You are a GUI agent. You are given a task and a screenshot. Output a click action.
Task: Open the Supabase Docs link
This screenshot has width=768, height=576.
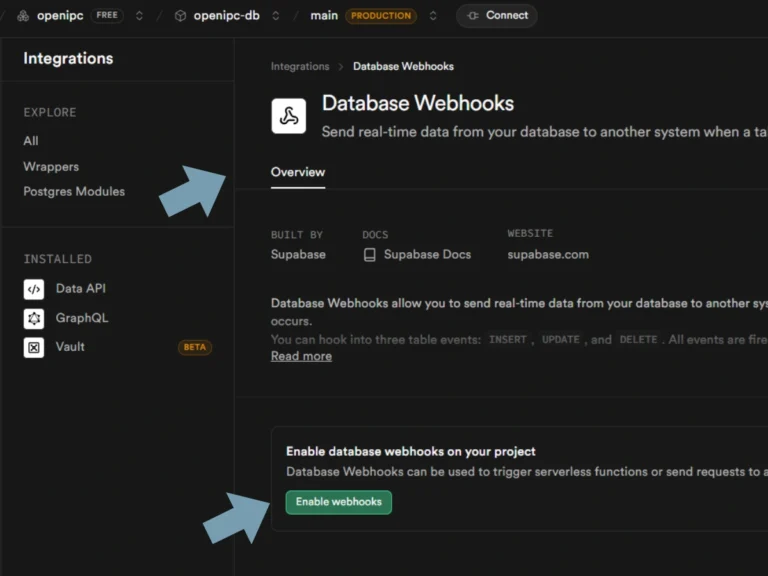pyautogui.click(x=427, y=255)
